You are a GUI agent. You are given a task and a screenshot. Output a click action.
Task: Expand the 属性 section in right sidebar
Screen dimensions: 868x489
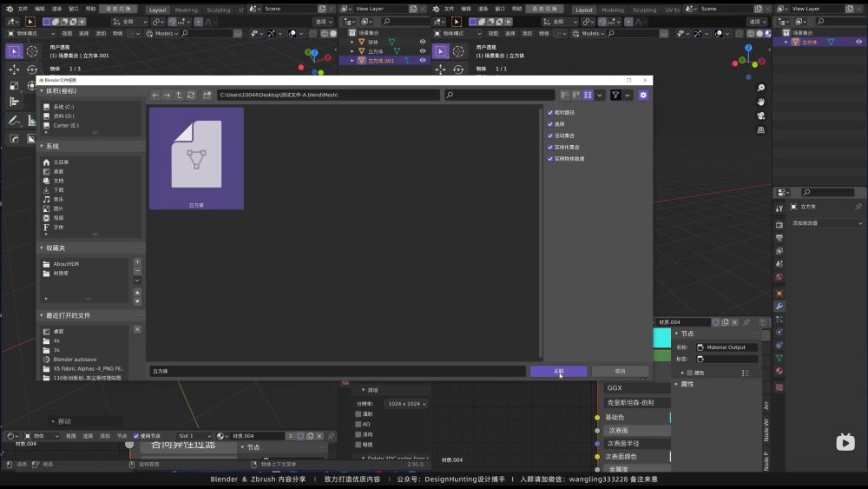coord(676,384)
